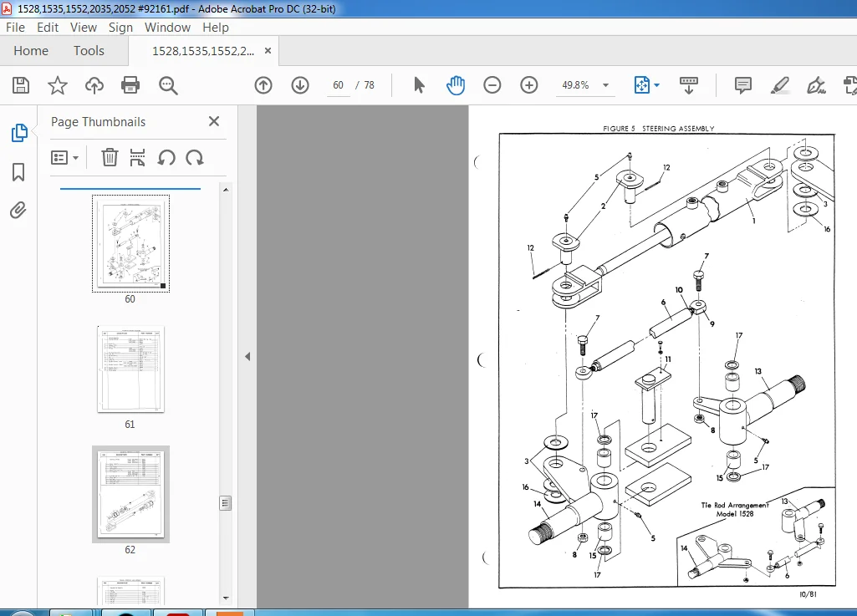The image size is (857, 616).
Task: Open the Edit menu
Action: tap(48, 28)
